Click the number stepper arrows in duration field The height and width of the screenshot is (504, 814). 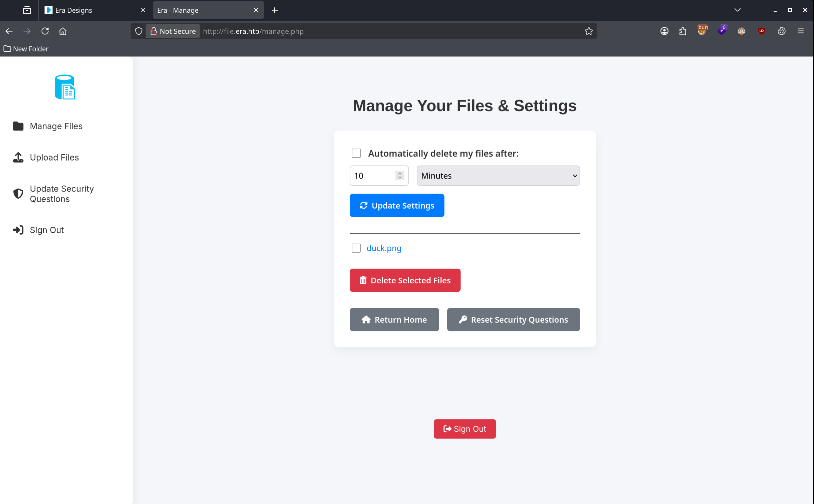click(399, 176)
